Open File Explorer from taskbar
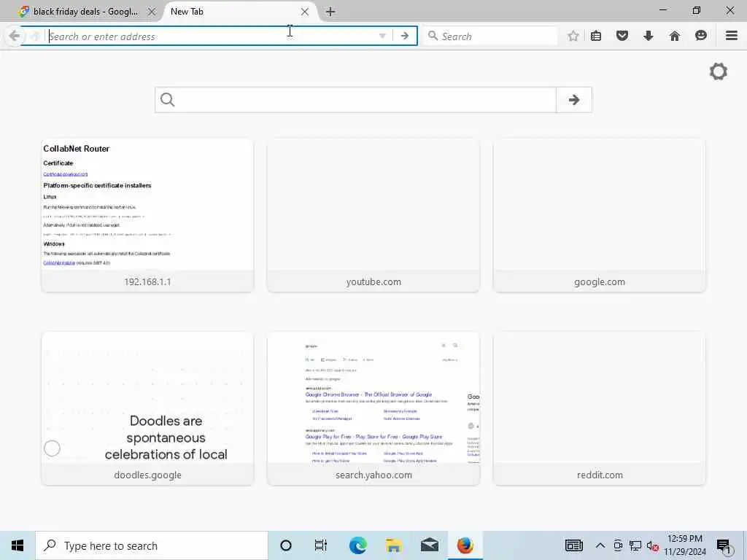 click(x=393, y=545)
